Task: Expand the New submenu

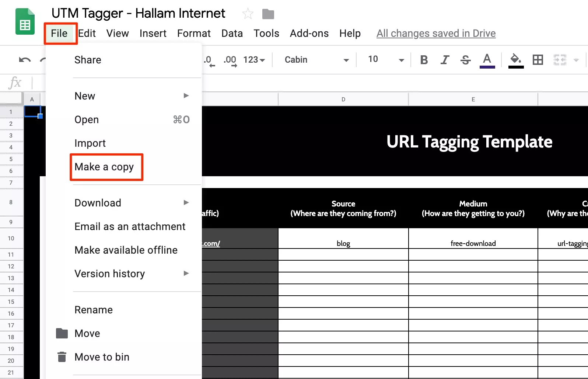Action: click(132, 96)
